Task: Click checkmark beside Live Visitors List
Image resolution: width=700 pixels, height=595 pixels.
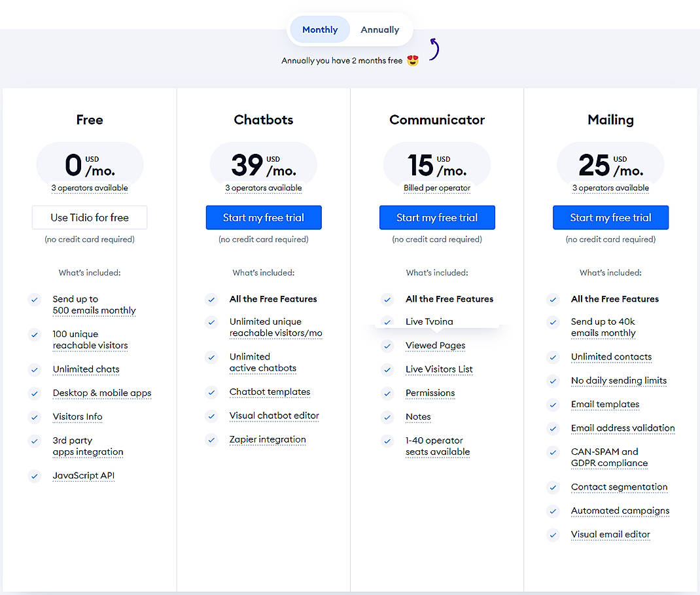Action: click(387, 370)
